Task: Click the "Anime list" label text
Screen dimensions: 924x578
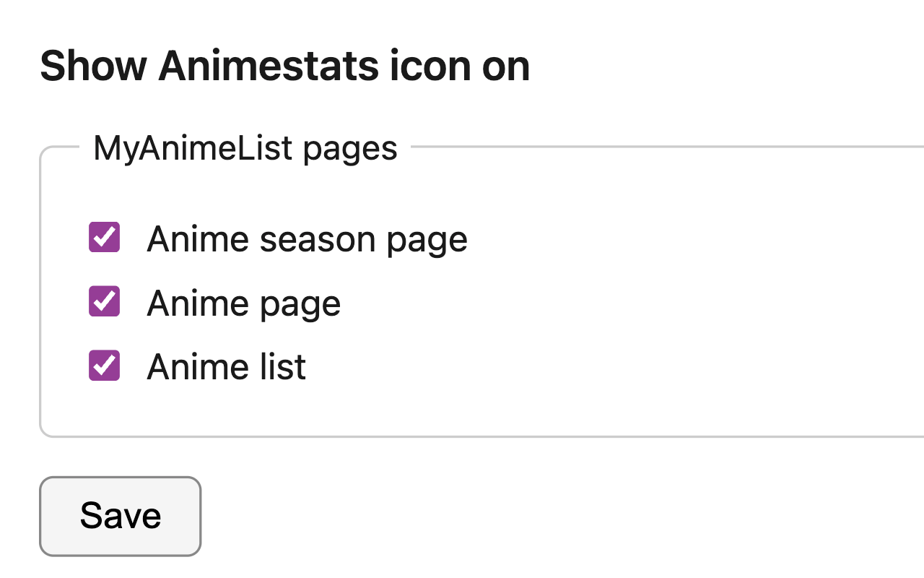Action: pyautogui.click(x=226, y=367)
